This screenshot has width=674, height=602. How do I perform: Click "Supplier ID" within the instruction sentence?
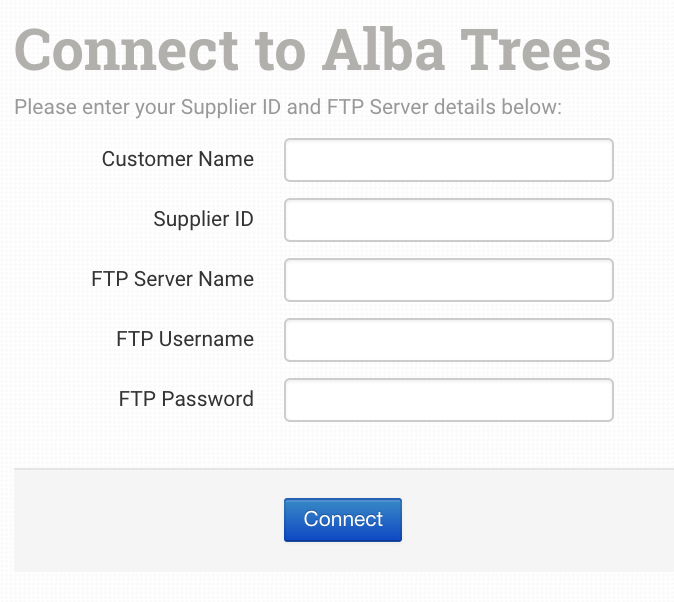[x=232, y=106]
